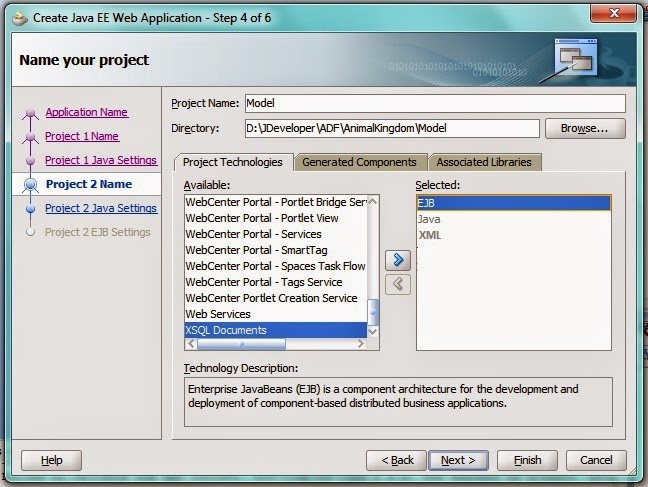This screenshot has width=648, height=487.
Task: Open the Associated Libraries tab
Action: [484, 162]
